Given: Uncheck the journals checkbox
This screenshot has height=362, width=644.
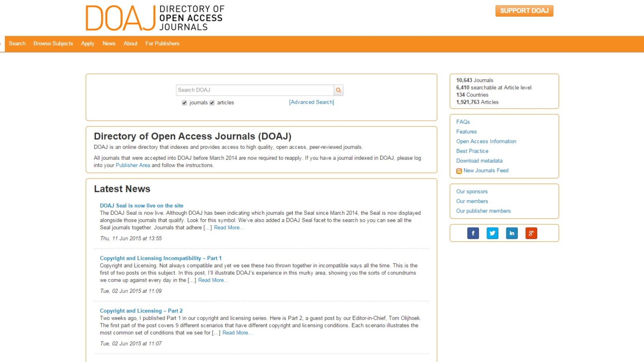Looking at the screenshot, I should 184,103.
